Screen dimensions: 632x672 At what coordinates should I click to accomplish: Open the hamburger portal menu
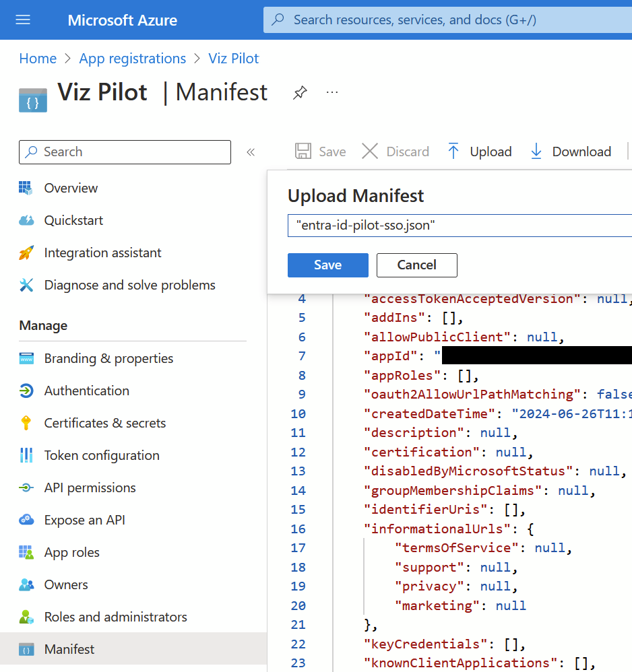coord(23,20)
